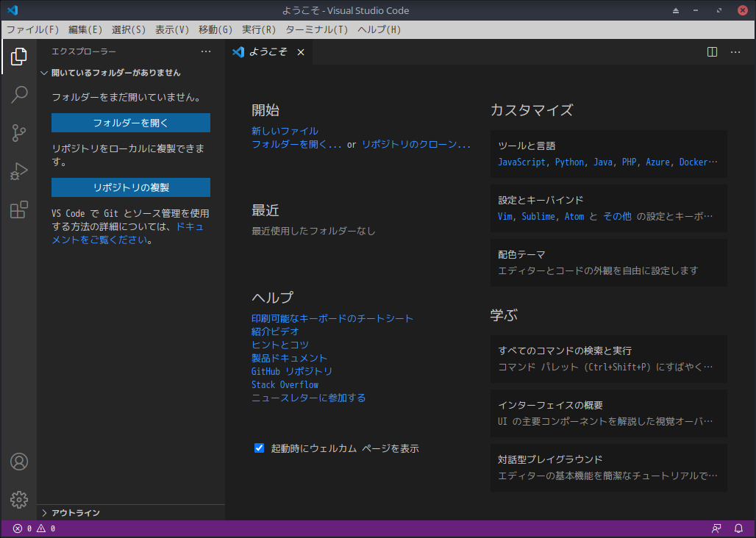Click フォルダーを開く... link under 開始

[296, 145]
